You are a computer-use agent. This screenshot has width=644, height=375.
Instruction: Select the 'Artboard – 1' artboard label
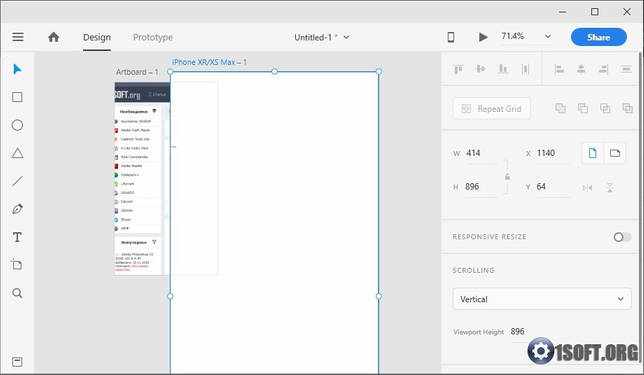(137, 72)
